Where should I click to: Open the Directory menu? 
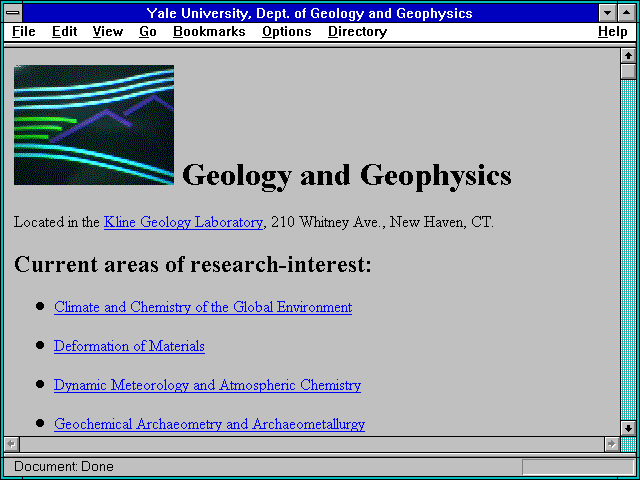pyautogui.click(x=358, y=31)
